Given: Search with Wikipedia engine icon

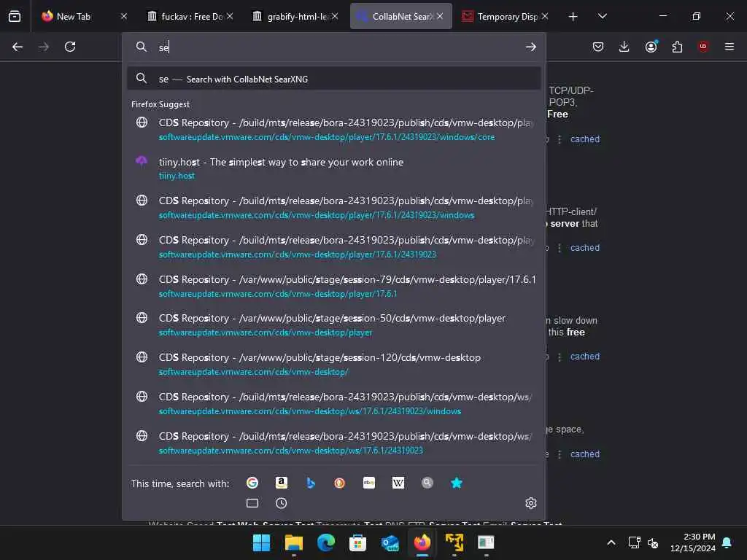Looking at the screenshot, I should [x=398, y=483].
